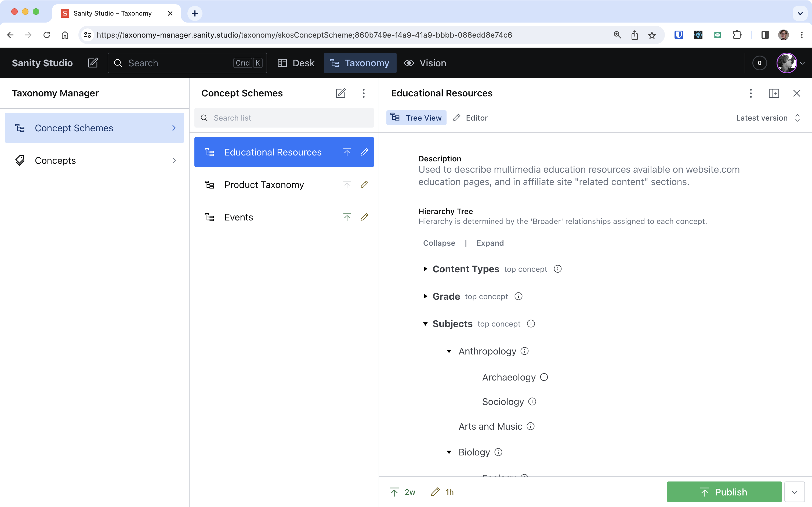812x507 pixels.
Task: Collapse the Anthropology branch
Action: tap(449, 352)
